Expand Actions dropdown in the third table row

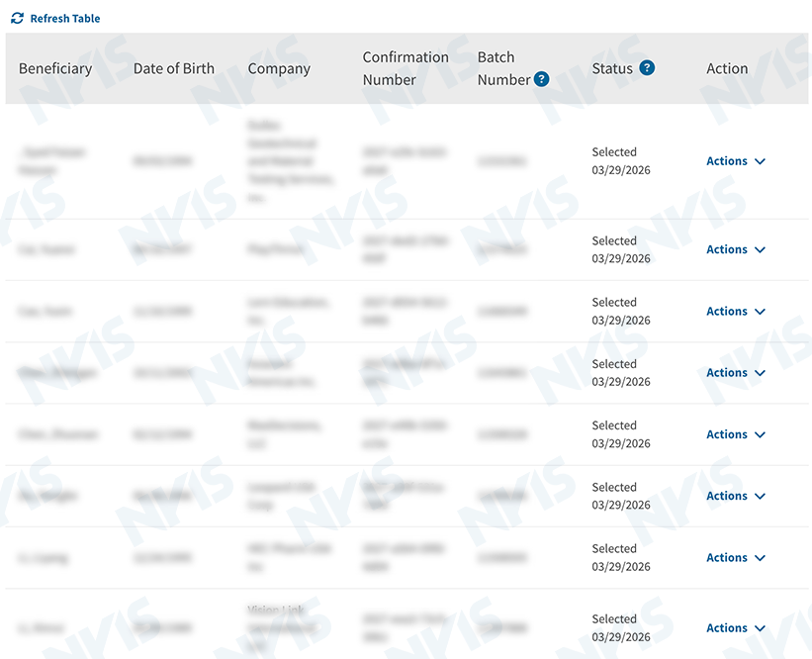736,312
